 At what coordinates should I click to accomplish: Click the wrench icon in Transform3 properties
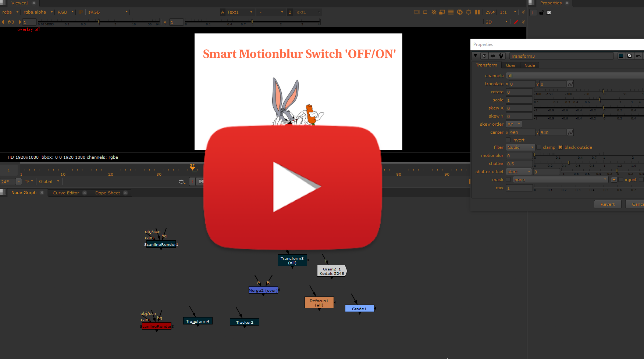click(x=501, y=56)
